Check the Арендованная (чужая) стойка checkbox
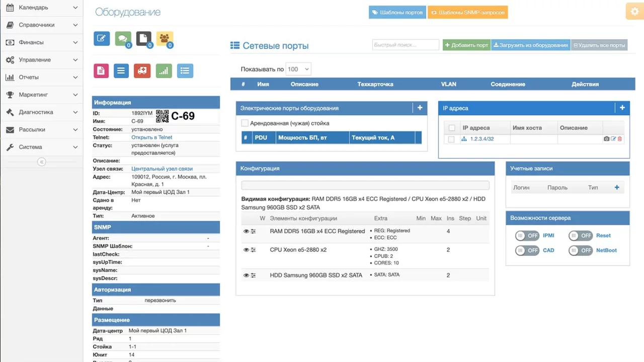This screenshot has height=362, width=644. (245, 123)
